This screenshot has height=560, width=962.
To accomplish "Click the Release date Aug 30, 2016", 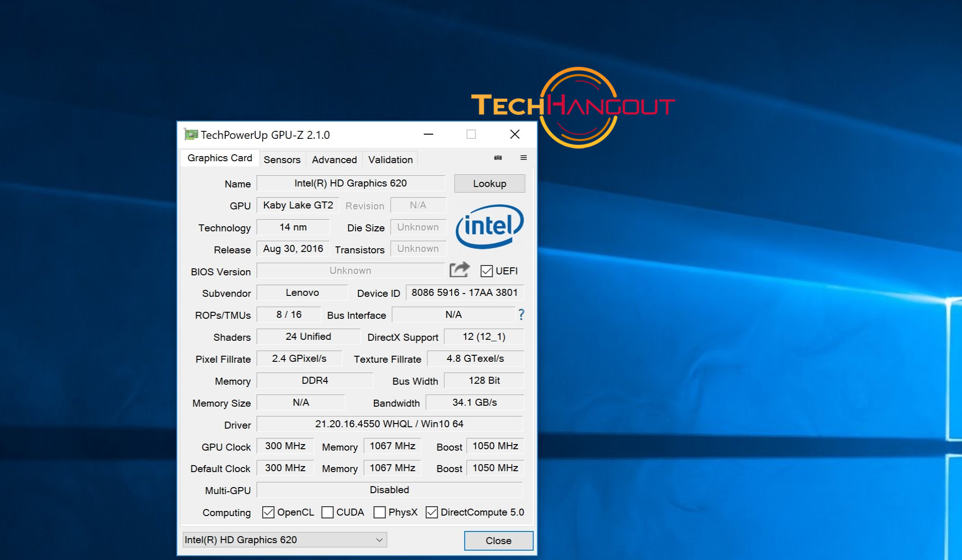I will [293, 249].
